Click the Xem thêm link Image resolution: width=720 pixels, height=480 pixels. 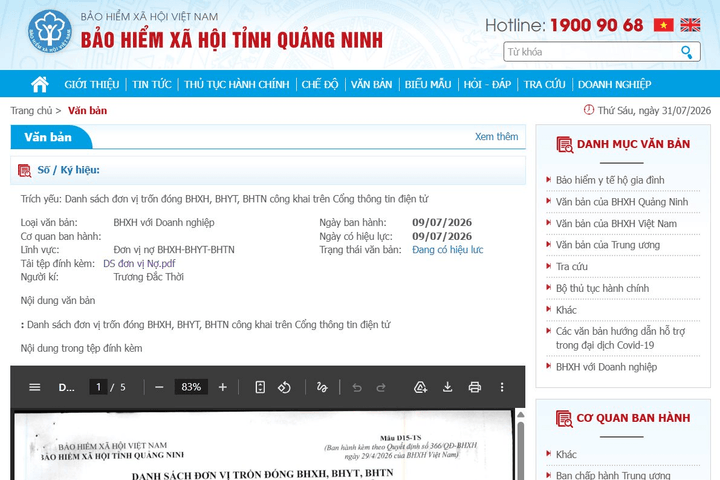pos(496,136)
